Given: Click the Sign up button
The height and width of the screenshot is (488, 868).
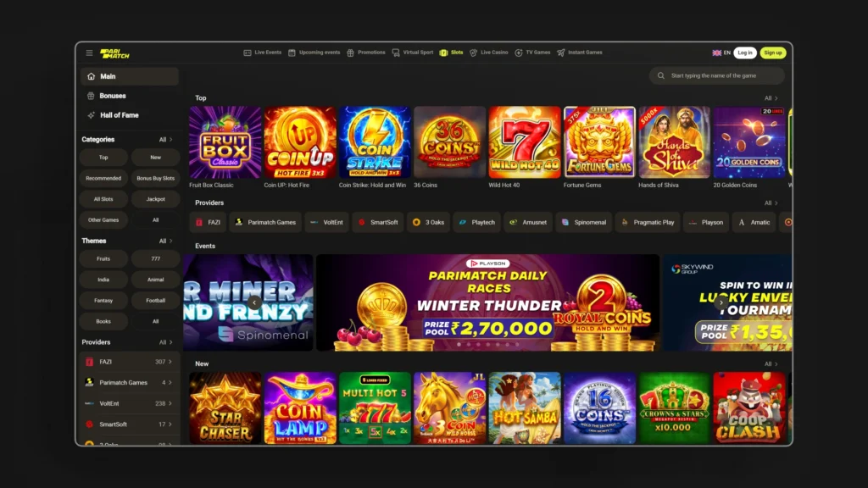Looking at the screenshot, I should 773,53.
